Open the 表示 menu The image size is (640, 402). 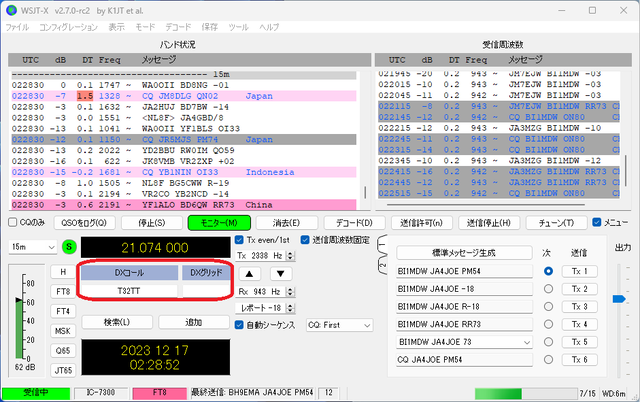coord(116,27)
